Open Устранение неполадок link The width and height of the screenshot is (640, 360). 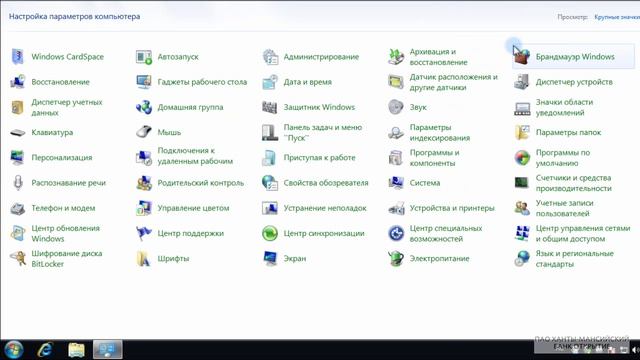click(325, 208)
